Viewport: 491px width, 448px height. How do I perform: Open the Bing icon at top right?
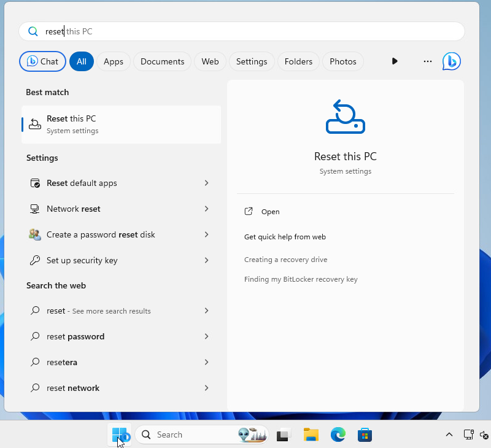(451, 61)
